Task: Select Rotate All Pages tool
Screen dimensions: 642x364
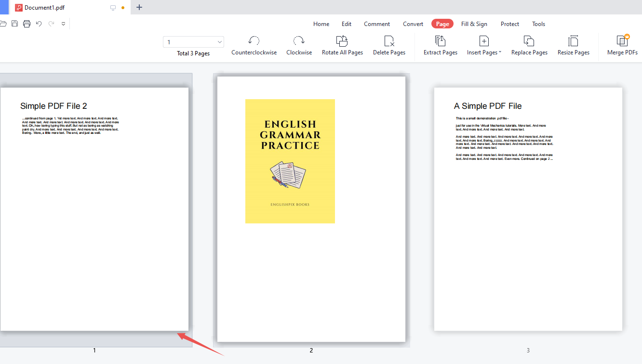Action: [x=342, y=41]
